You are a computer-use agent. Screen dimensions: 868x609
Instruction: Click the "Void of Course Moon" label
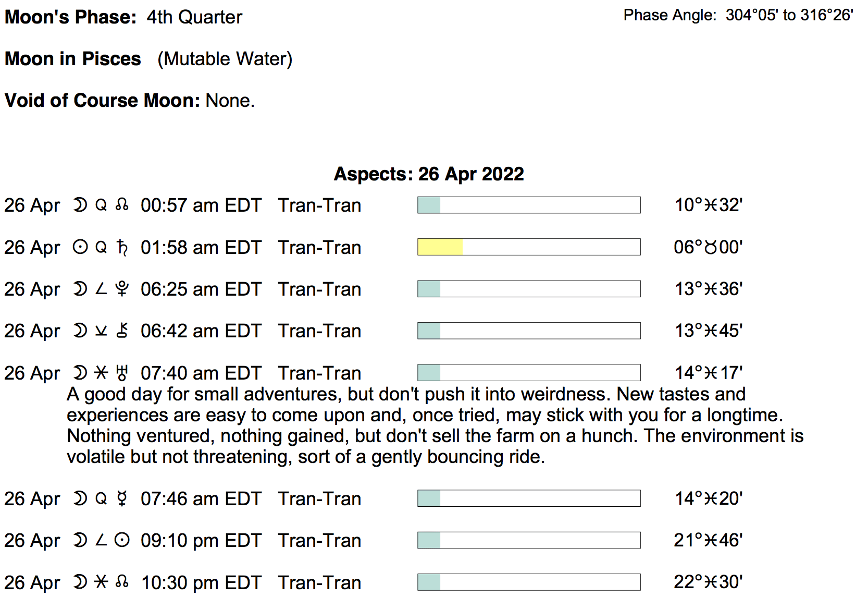pos(102,100)
